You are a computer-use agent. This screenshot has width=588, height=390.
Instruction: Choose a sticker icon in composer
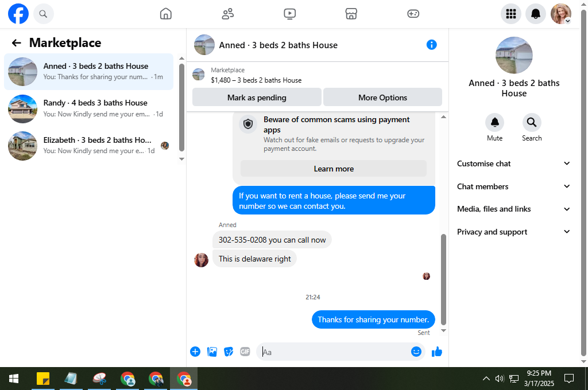(229, 352)
